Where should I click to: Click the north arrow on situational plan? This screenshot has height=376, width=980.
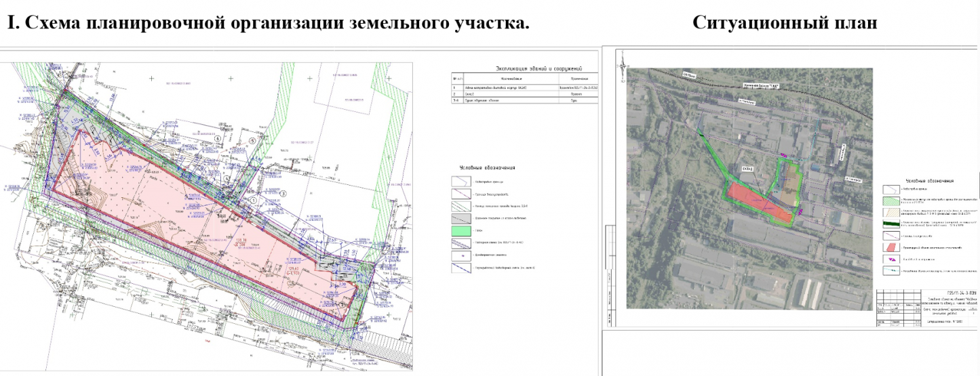(623, 66)
